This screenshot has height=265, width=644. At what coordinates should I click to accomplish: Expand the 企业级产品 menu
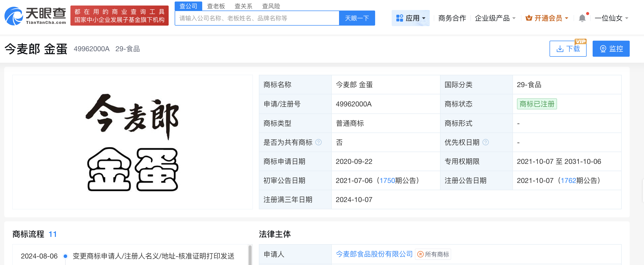pyautogui.click(x=495, y=18)
